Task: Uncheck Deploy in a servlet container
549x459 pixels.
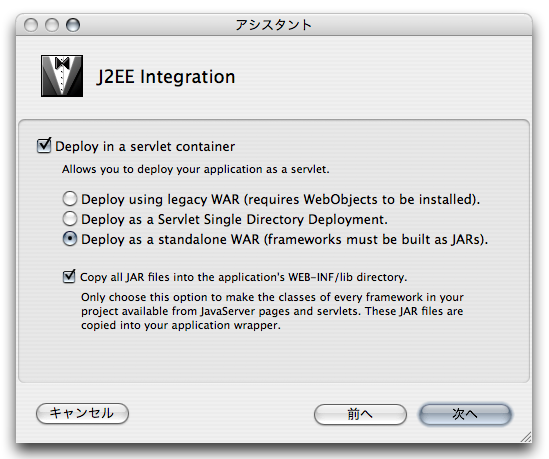Action: pos(44,145)
